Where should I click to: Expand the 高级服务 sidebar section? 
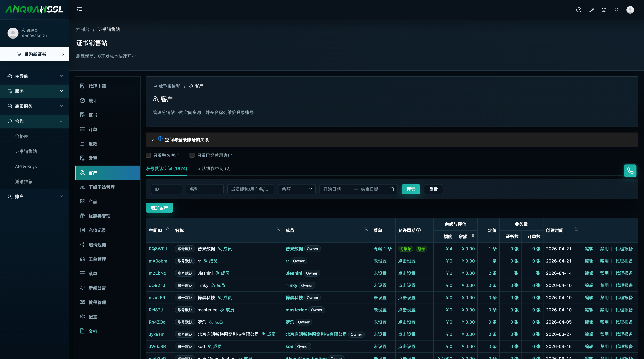click(34, 106)
